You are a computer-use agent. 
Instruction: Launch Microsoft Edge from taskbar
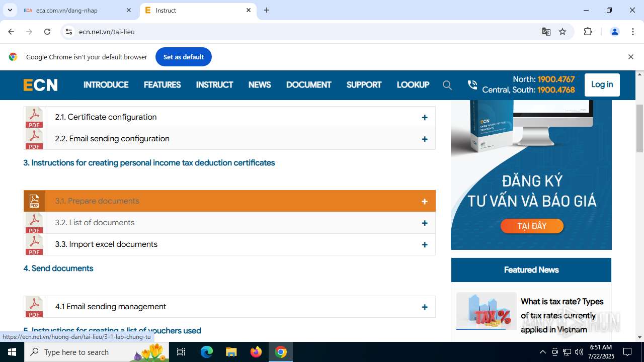coord(207,352)
